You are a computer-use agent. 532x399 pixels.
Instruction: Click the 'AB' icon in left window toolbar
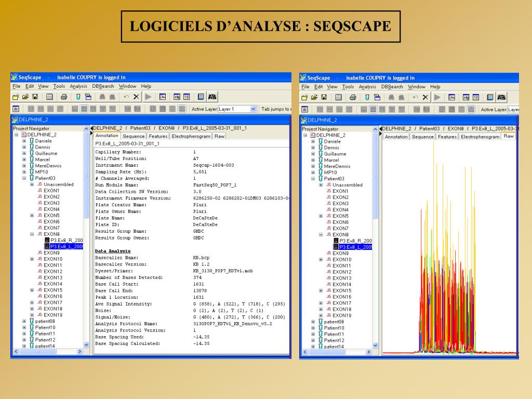[212, 97]
